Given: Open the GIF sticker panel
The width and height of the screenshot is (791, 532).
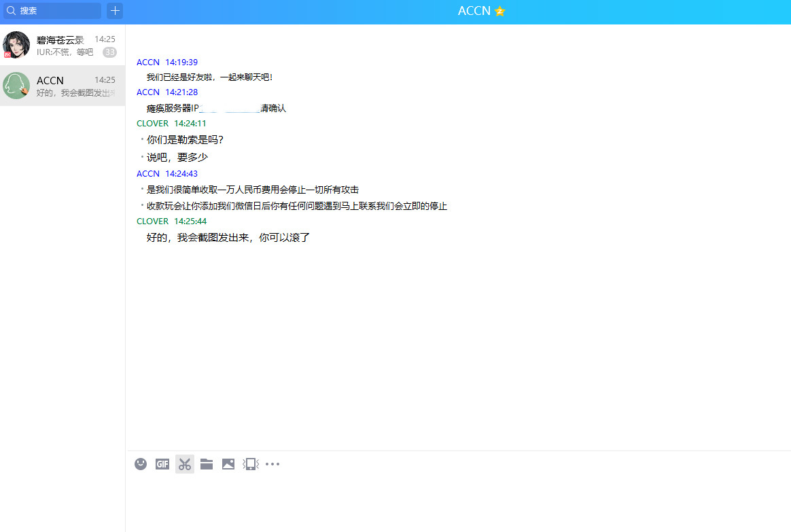Looking at the screenshot, I should [x=162, y=464].
